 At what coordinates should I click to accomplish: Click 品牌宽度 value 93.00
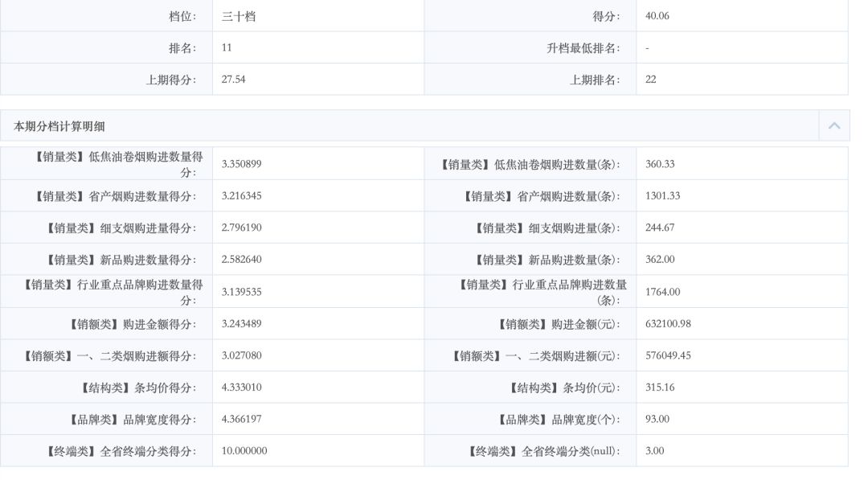coord(657,419)
